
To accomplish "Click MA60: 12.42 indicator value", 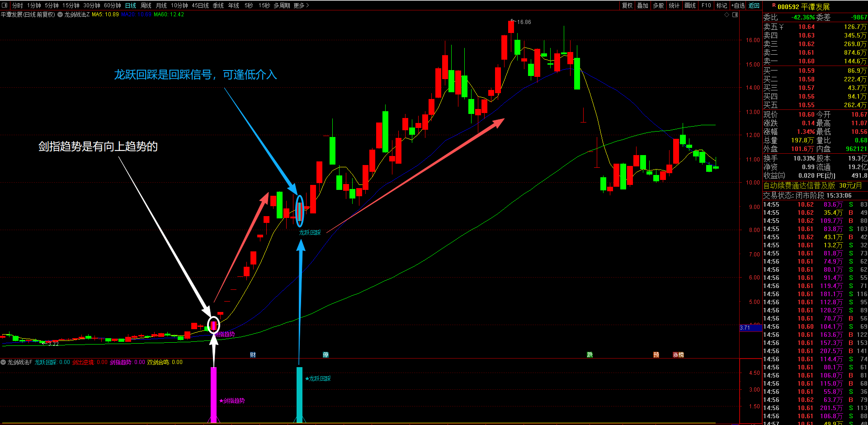I will pyautogui.click(x=169, y=14).
